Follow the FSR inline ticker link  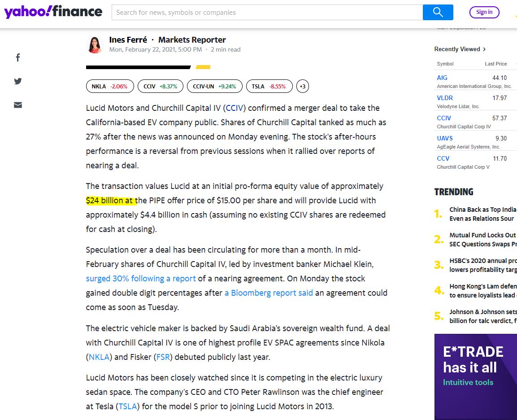click(x=163, y=357)
